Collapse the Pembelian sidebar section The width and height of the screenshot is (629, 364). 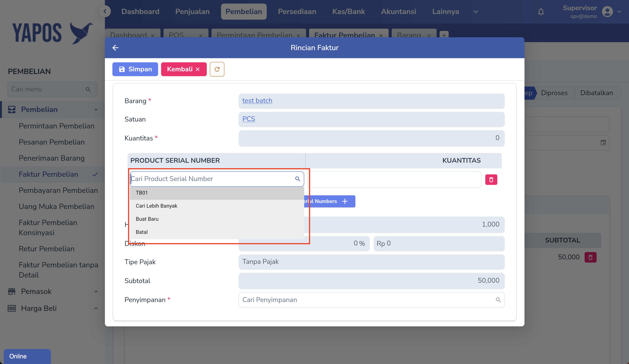[x=96, y=110]
